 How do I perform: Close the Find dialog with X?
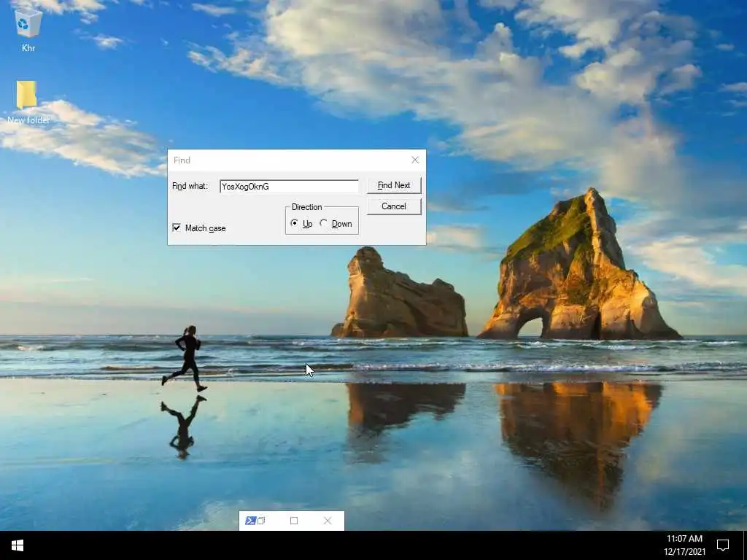tap(415, 160)
